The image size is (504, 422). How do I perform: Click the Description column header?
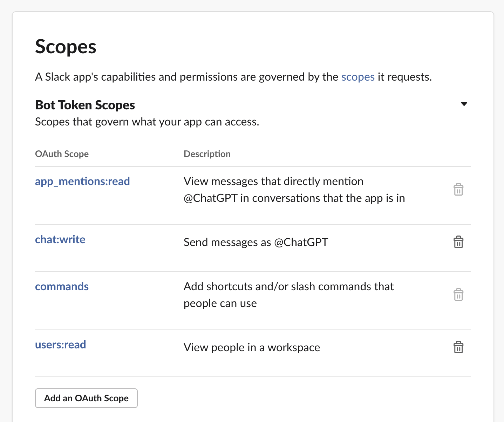point(207,154)
